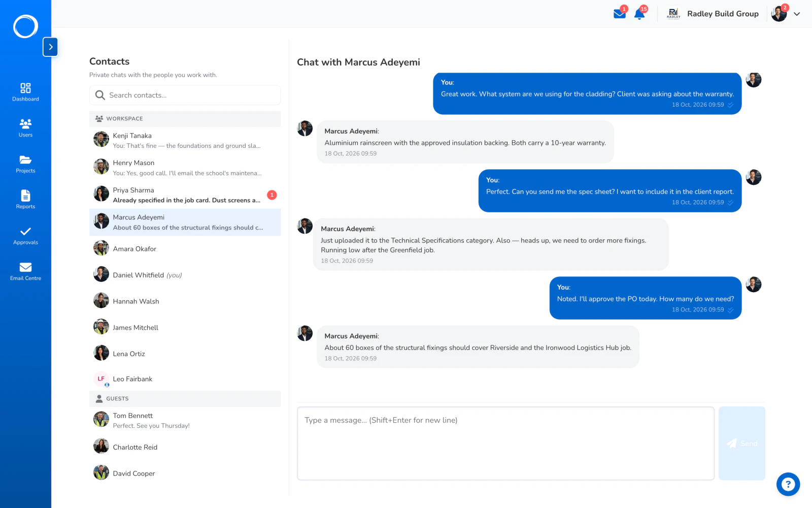Screen dimensions: 812x508
Task: Open the Reports section
Action: (25, 200)
